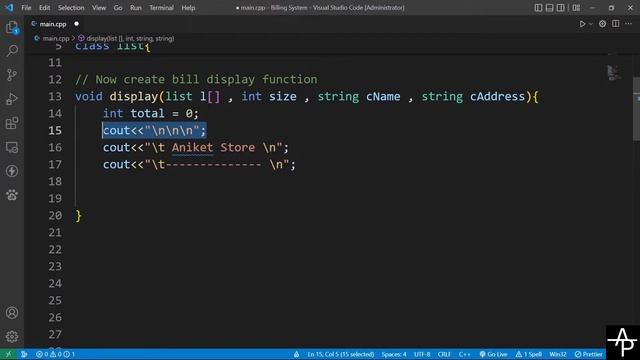Open the Source Control view
Viewport: 640px width, 360px height.
(12, 75)
